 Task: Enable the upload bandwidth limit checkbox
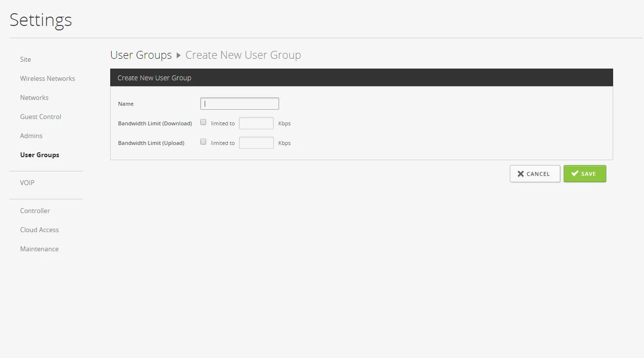pyautogui.click(x=203, y=142)
